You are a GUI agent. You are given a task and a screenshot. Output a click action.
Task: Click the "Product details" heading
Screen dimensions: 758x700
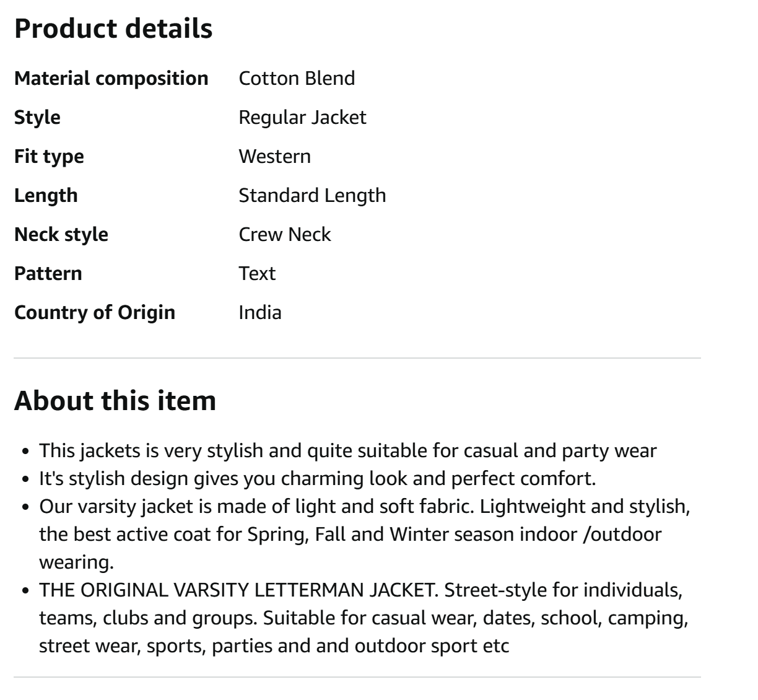113,28
